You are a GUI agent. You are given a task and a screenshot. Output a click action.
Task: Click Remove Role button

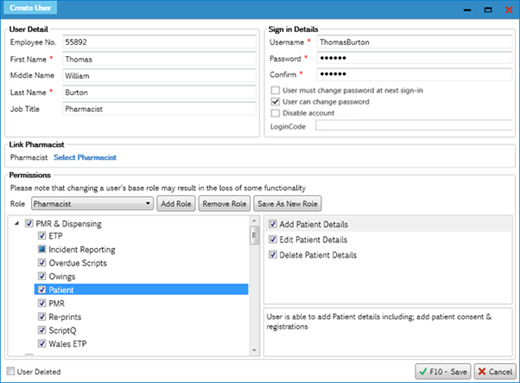tap(224, 204)
